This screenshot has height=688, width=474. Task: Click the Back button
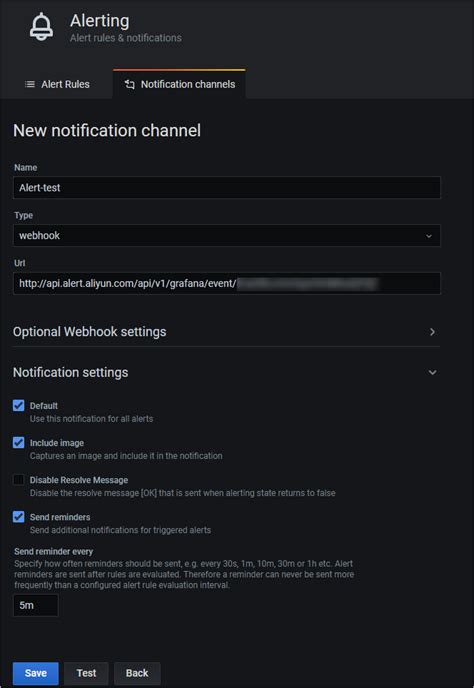point(137,673)
